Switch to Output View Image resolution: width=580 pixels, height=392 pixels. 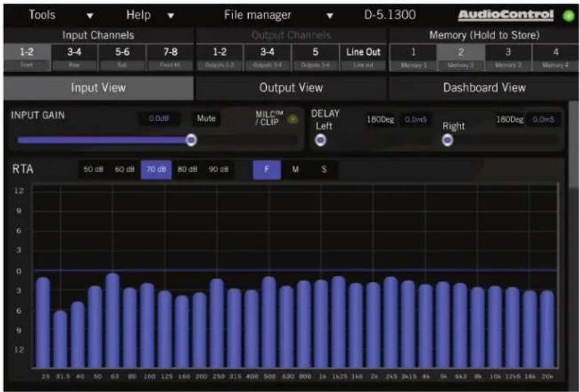pos(291,88)
